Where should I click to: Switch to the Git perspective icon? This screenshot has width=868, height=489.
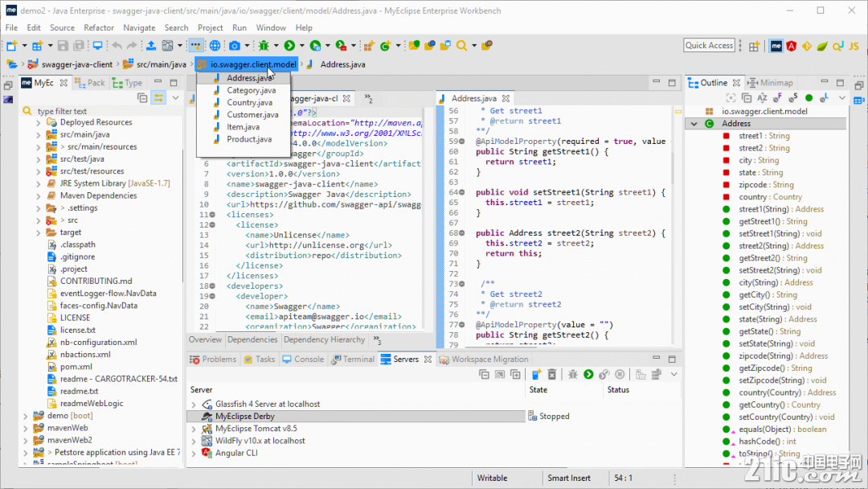[807, 46]
